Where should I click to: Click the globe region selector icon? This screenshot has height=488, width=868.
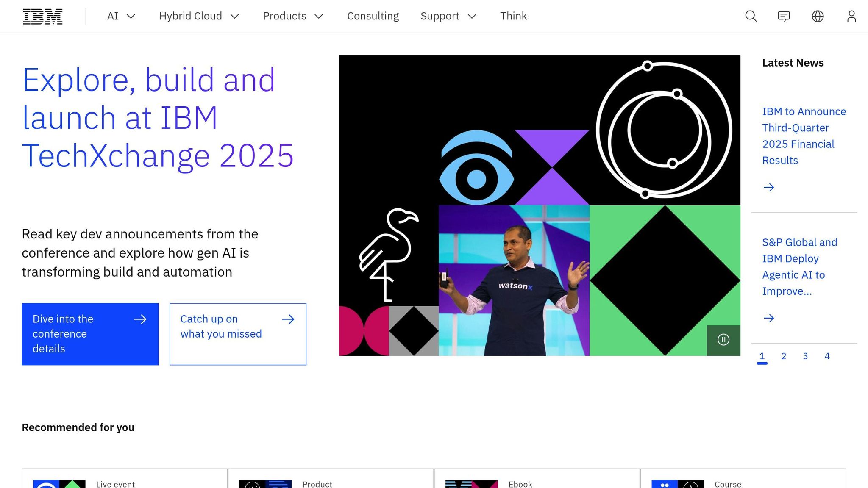coord(818,16)
